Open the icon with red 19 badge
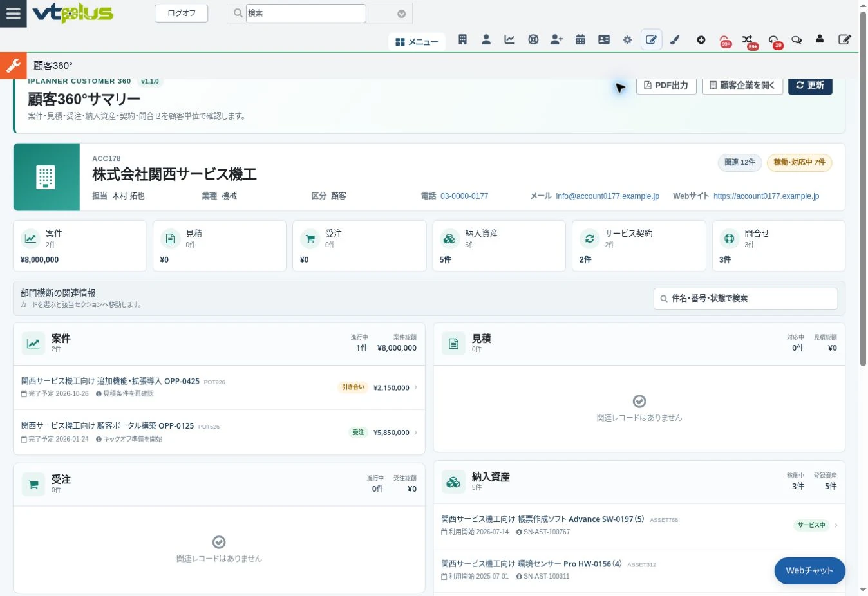The width and height of the screenshot is (868, 596). 774,40
